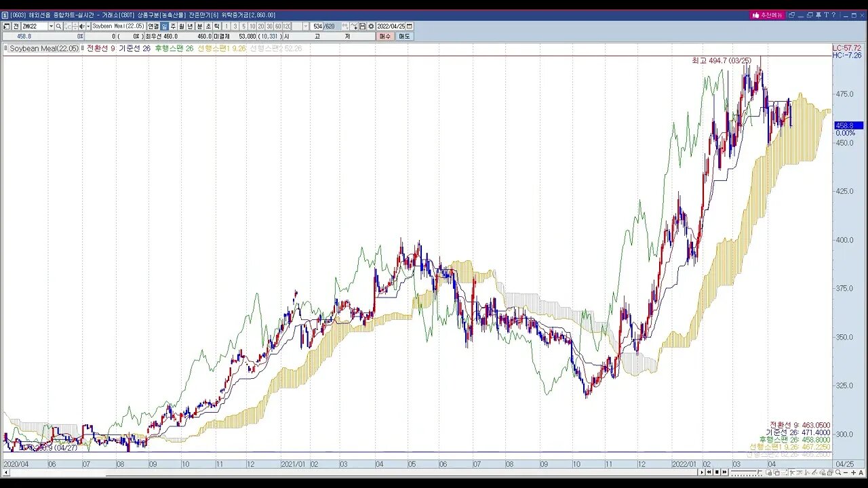Screen dimensions: 868x488
Task: Click the chart replay play button
Action: click(x=702, y=472)
